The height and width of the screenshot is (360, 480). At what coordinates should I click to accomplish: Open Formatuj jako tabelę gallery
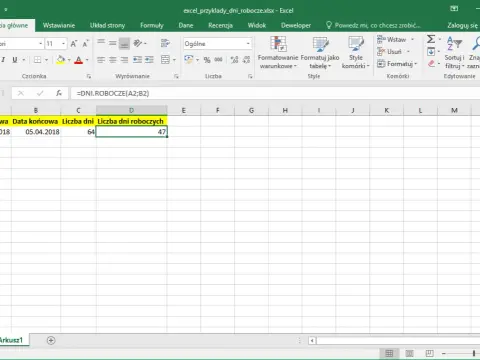coord(320,52)
